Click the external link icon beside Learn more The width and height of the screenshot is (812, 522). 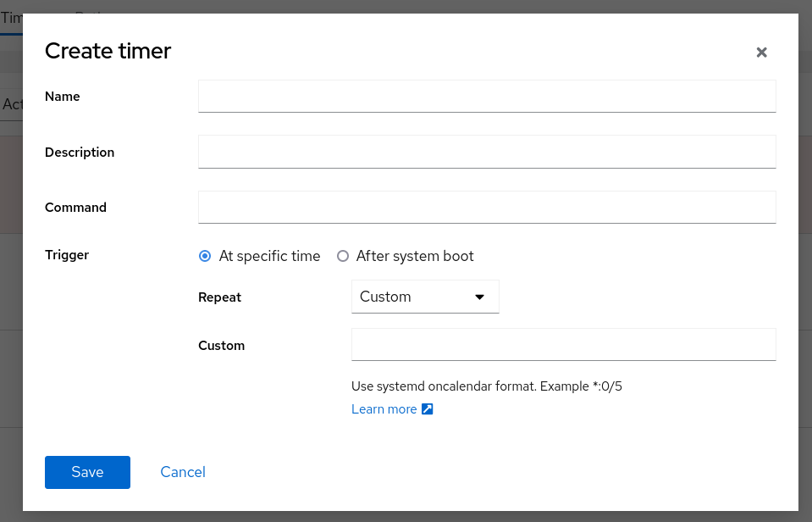tap(428, 409)
